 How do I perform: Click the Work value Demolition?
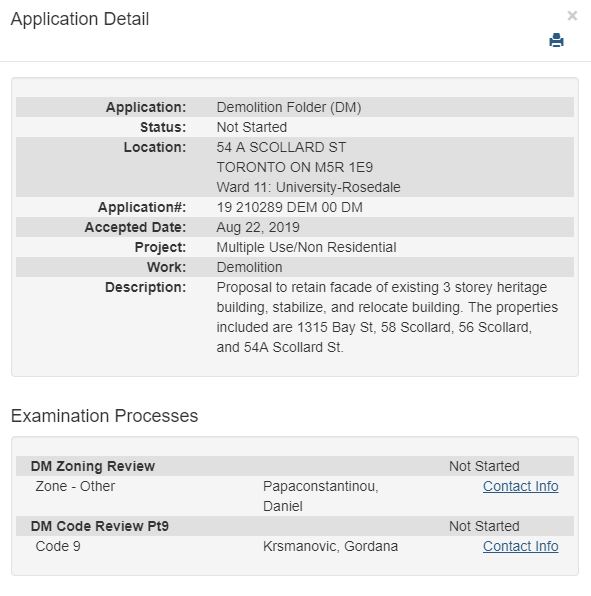249,267
